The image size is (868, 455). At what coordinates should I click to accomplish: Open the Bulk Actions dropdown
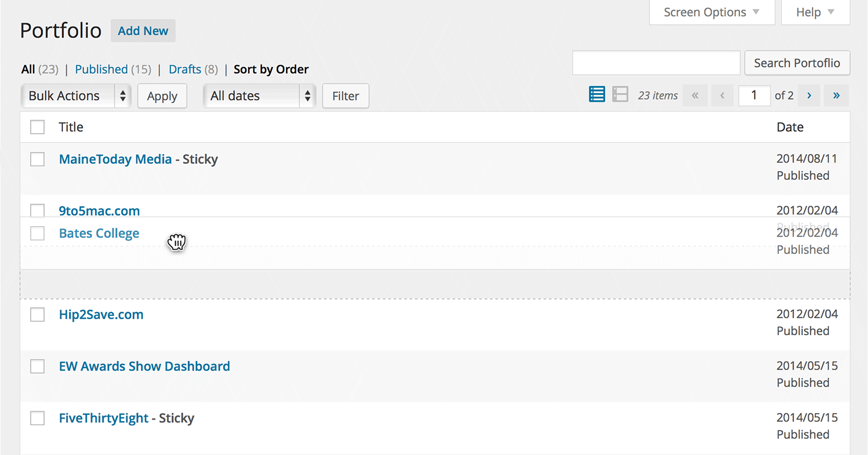pos(76,96)
